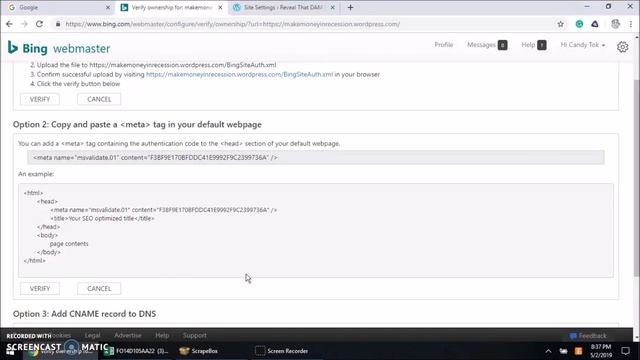Bookmark page with the star icon

tap(560, 24)
